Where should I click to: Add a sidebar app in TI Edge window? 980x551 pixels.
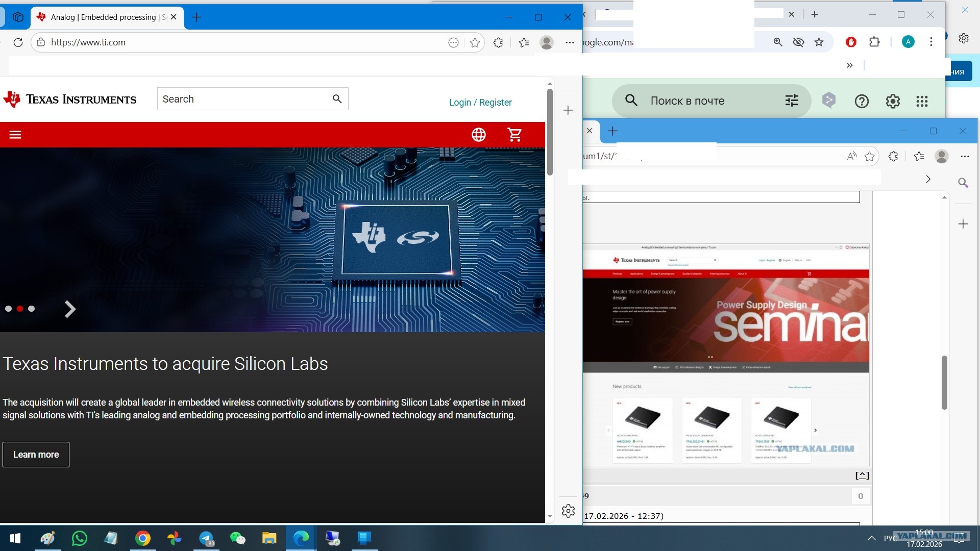568,110
